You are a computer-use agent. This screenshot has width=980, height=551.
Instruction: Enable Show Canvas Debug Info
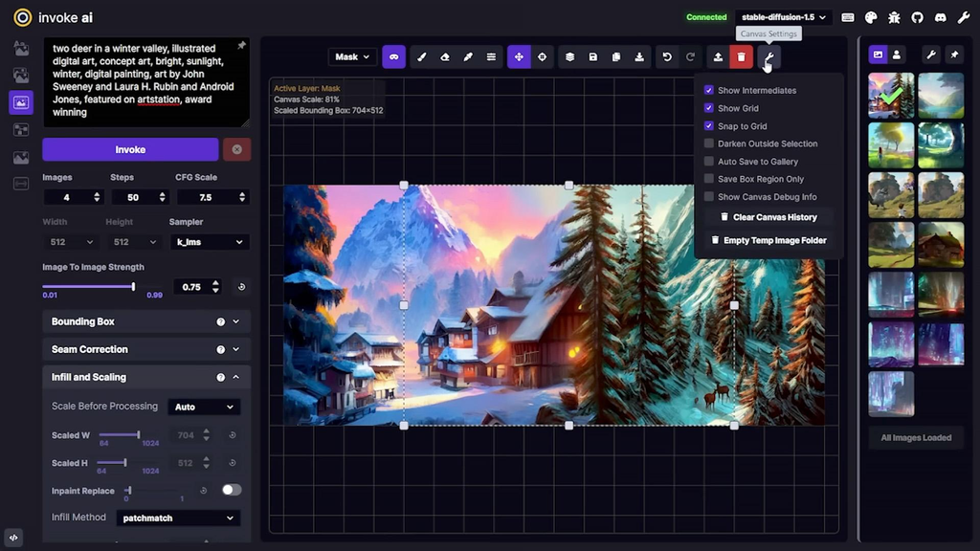point(709,196)
